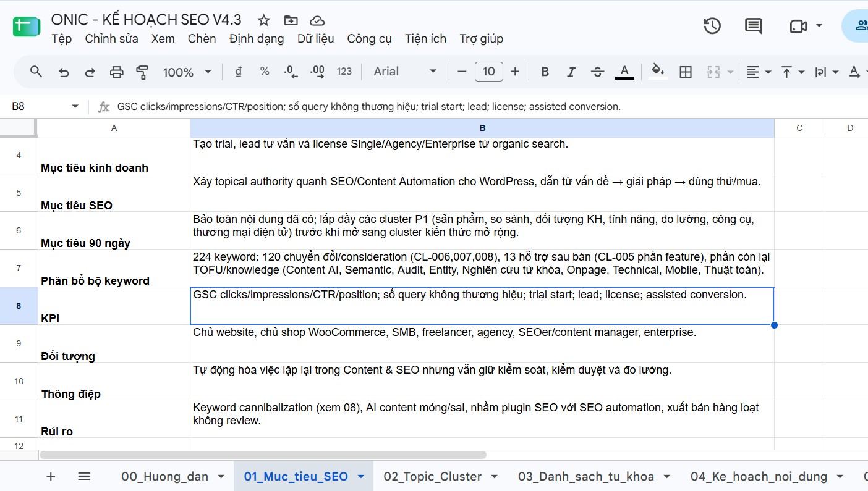Pick a text color

point(624,72)
